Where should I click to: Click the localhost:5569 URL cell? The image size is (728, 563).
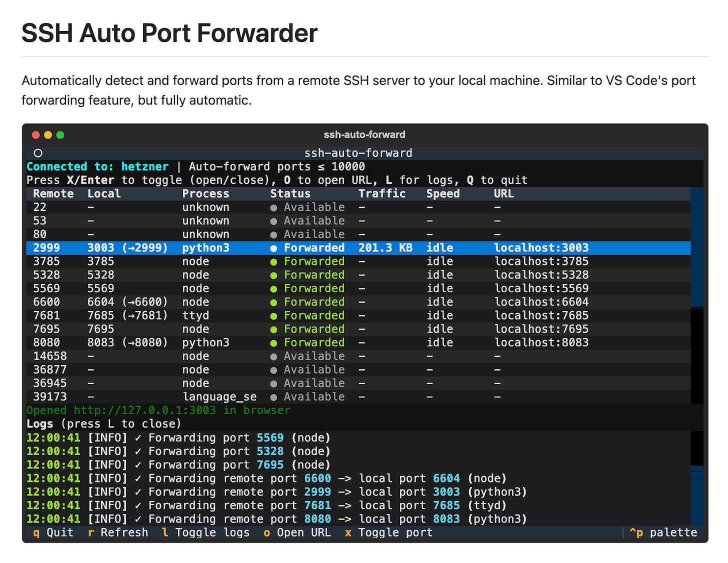[541, 288]
